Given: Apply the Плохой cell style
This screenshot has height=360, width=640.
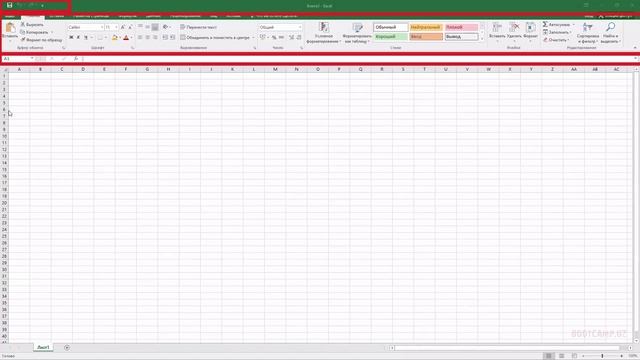Looking at the screenshot, I should point(461,27).
